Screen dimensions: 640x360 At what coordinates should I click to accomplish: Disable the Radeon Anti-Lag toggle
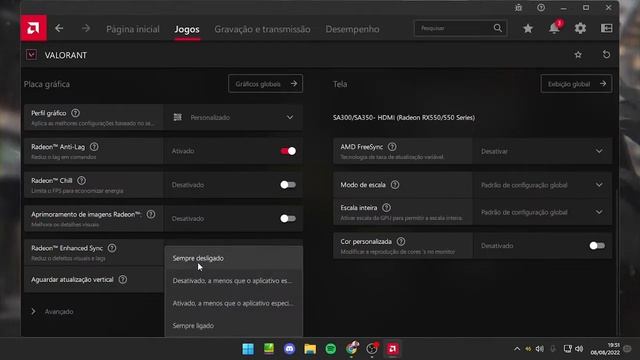click(x=288, y=151)
